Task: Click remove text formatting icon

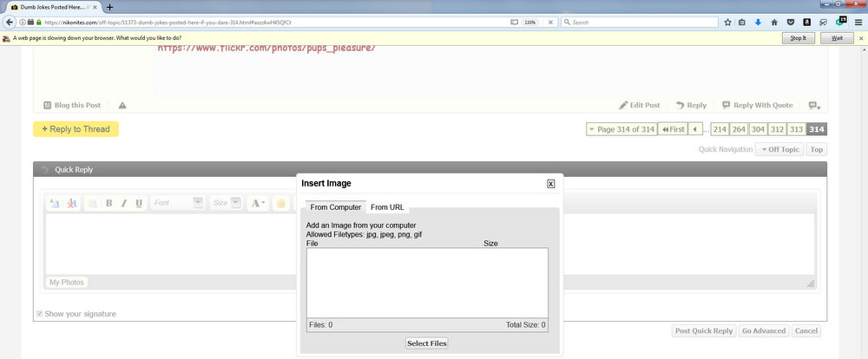Action: (x=71, y=203)
